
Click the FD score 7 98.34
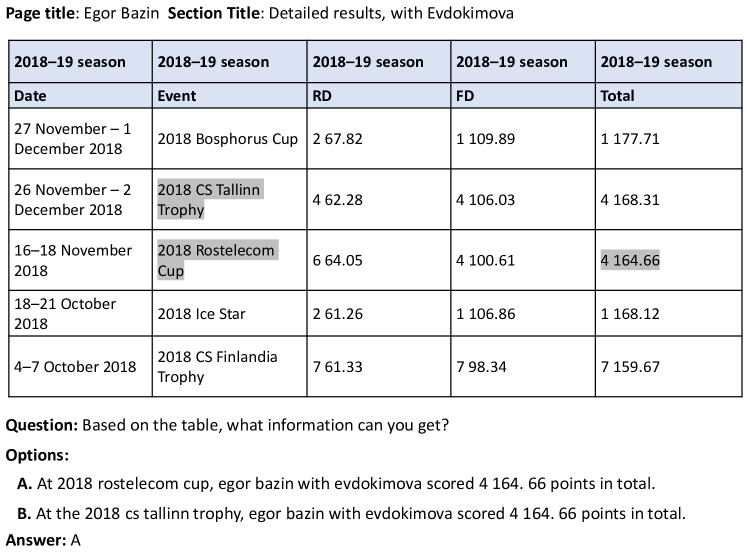(481, 366)
